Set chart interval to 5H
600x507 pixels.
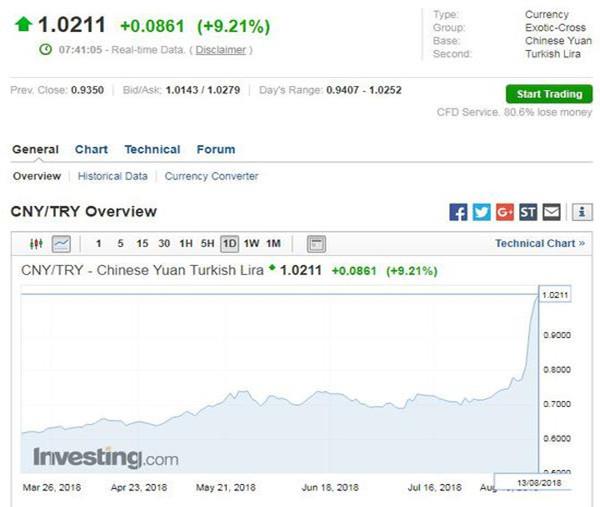coord(207,244)
